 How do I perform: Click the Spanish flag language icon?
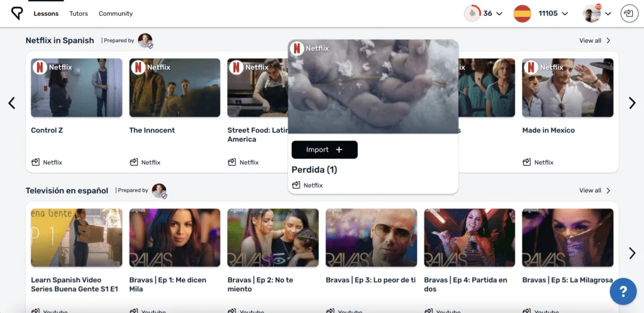point(522,13)
